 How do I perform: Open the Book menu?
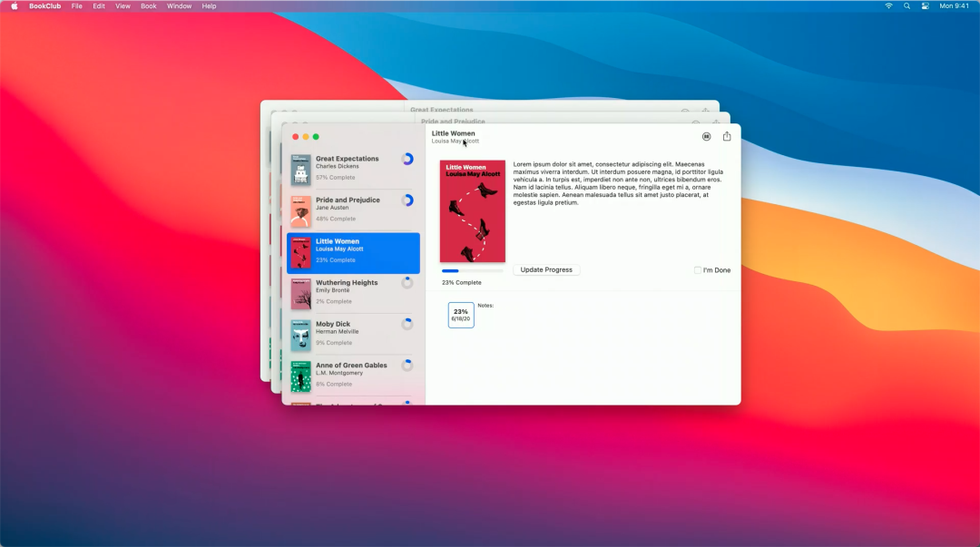click(148, 5)
